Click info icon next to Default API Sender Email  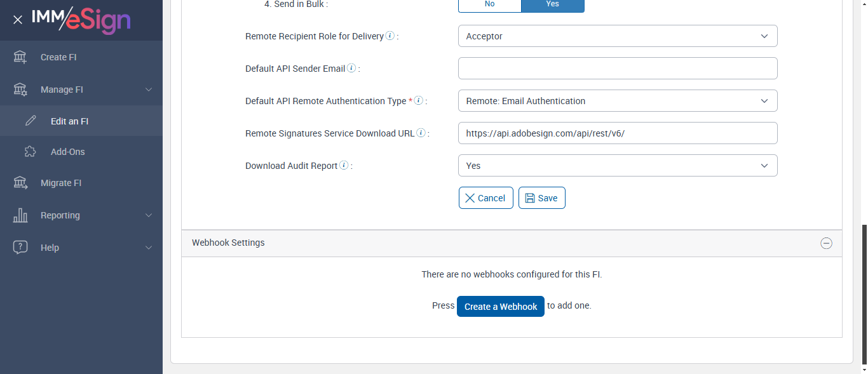tap(351, 69)
